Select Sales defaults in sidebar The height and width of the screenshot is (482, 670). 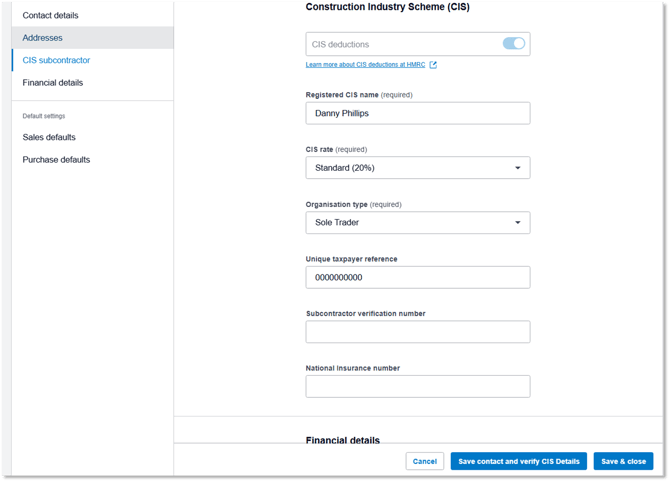coord(49,137)
